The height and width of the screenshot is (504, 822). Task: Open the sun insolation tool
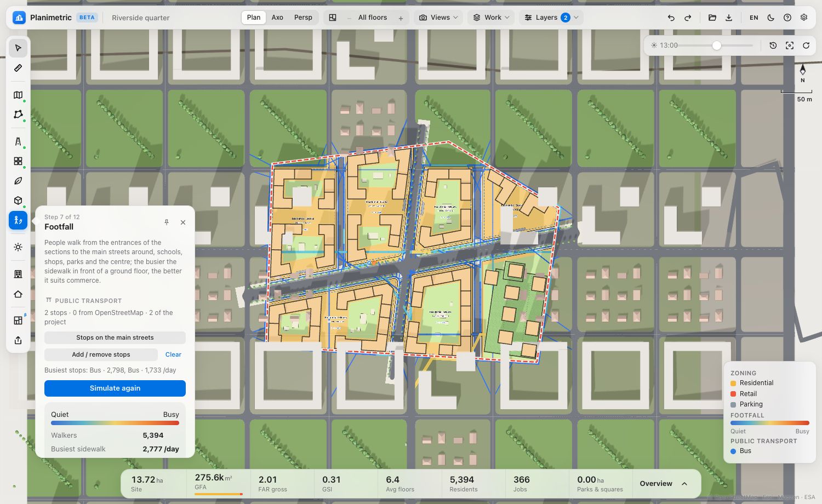click(x=18, y=247)
